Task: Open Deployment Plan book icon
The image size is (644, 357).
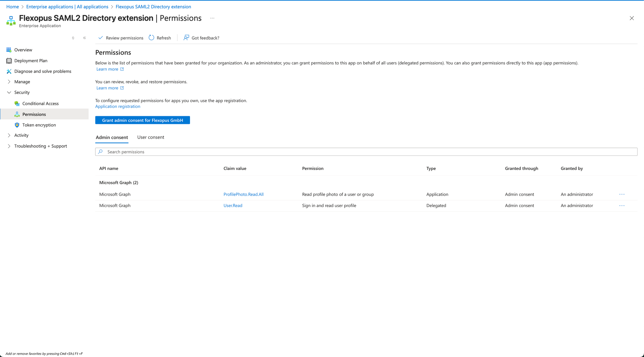Action: pos(9,61)
